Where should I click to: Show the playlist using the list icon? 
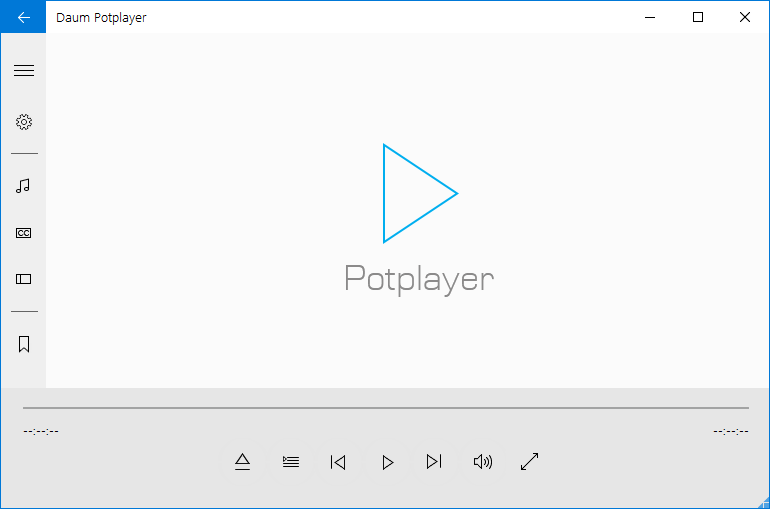pos(291,462)
